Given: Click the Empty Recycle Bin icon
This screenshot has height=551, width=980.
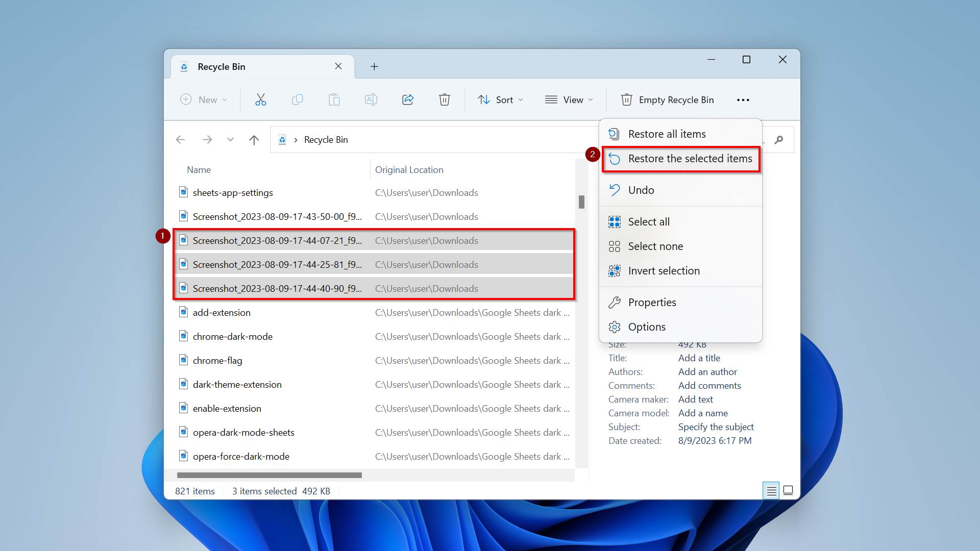Looking at the screenshot, I should (x=626, y=99).
